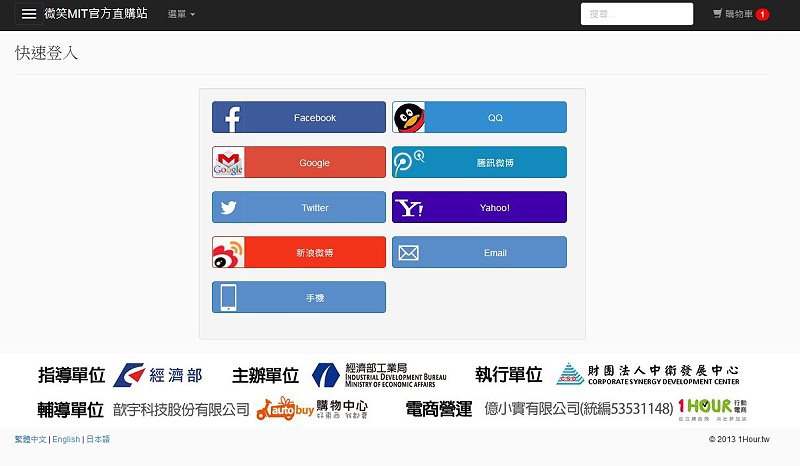
Task: Click the Tencent Weibo logo icon
Action: tap(409, 162)
